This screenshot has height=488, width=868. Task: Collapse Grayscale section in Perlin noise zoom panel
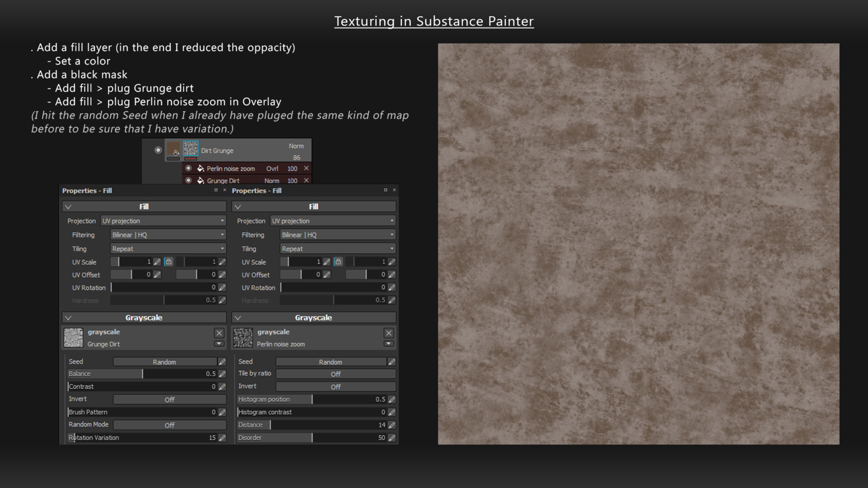tap(238, 318)
